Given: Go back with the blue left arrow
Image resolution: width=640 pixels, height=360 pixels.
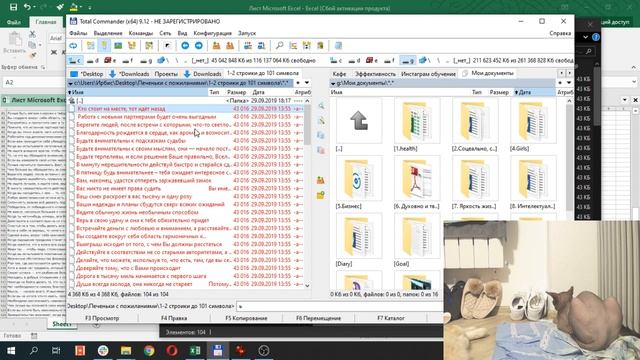Looking at the screenshot, I should [x=185, y=46].
